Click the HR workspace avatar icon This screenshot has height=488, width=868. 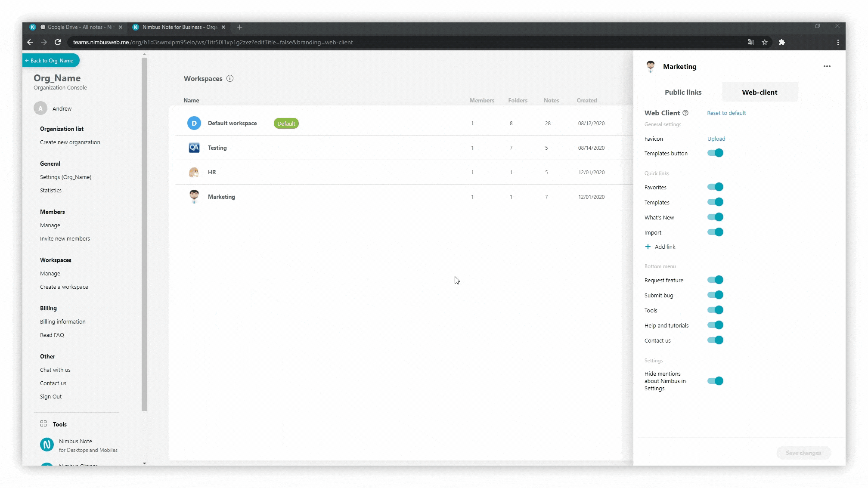[x=194, y=172]
